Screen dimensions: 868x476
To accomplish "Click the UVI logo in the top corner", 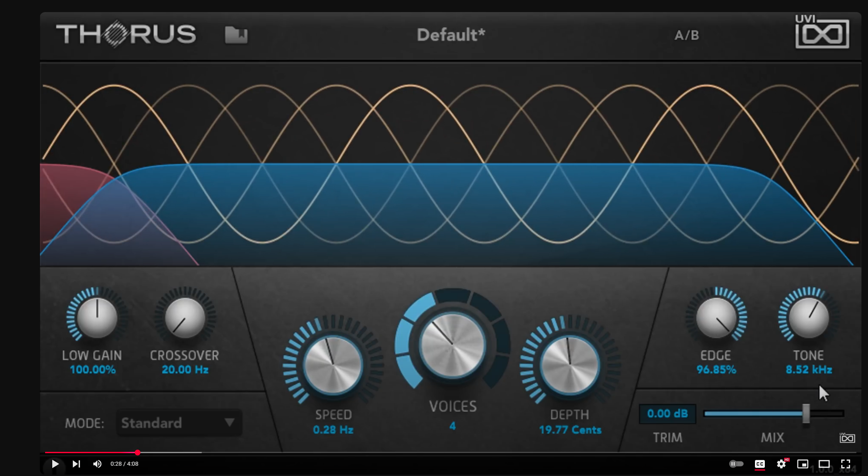I will [x=822, y=31].
